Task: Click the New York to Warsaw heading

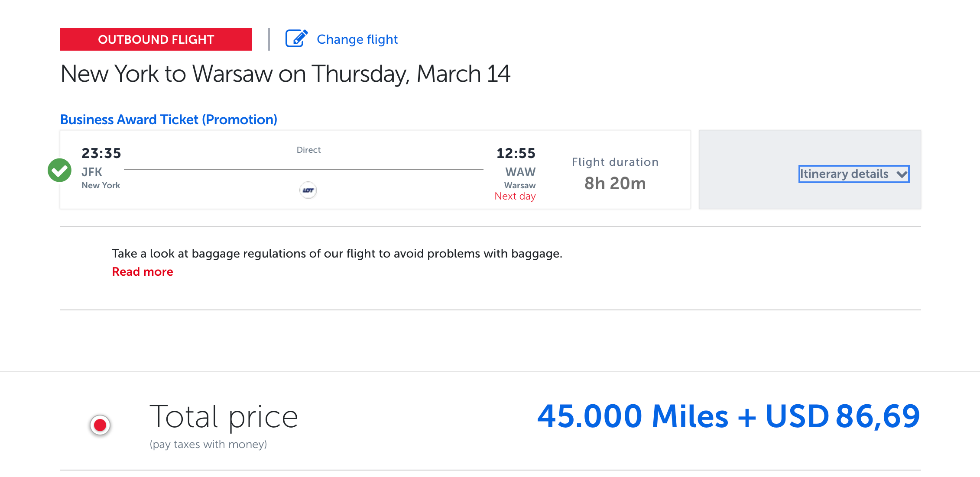Action: [286, 74]
